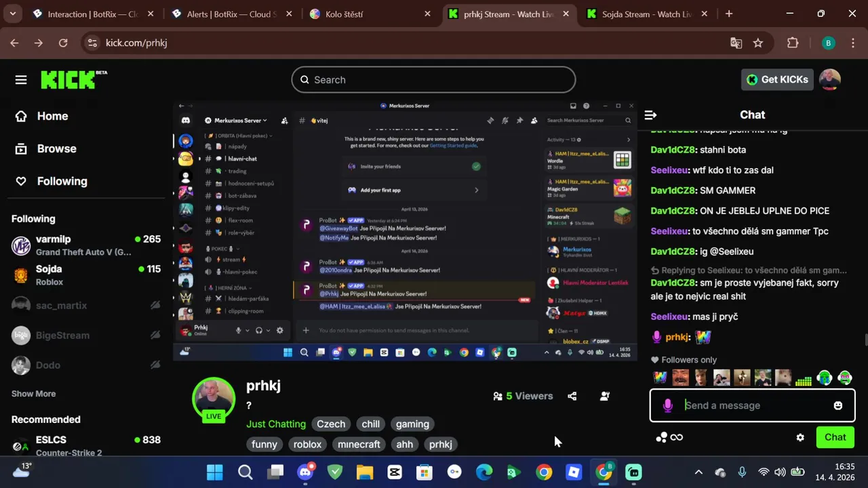Select the Czech tag
Image resolution: width=868 pixels, height=488 pixels.
click(331, 424)
